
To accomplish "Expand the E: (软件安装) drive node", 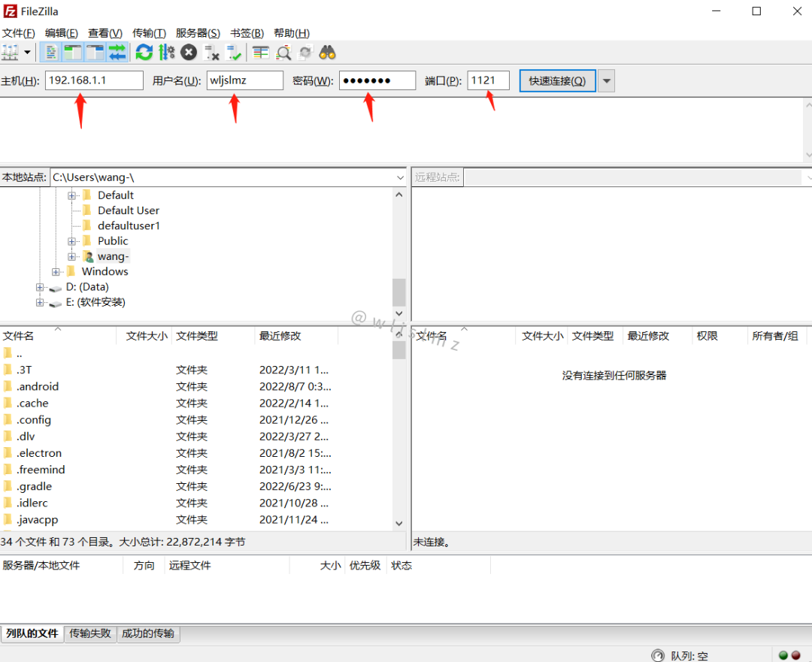I will 40,302.
